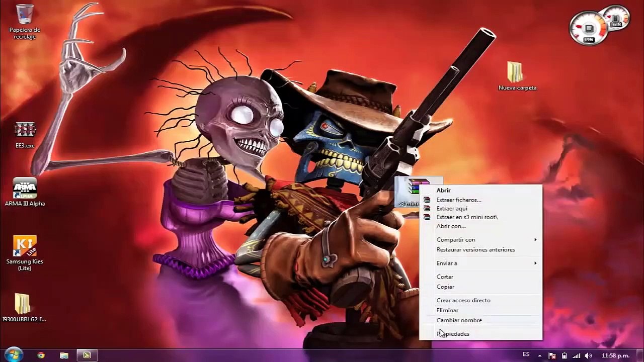Check the battery status tray icon
This screenshot has height=362, width=644.
click(x=564, y=355)
